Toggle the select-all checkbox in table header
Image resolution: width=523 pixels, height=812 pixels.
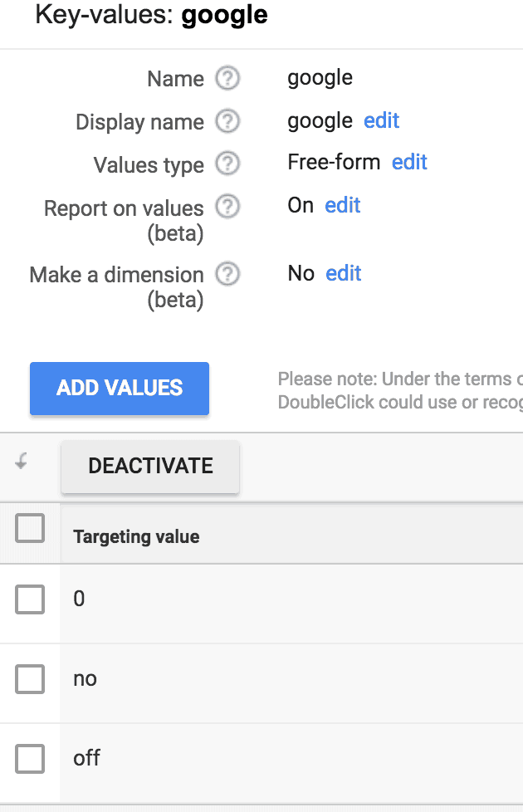[30, 528]
